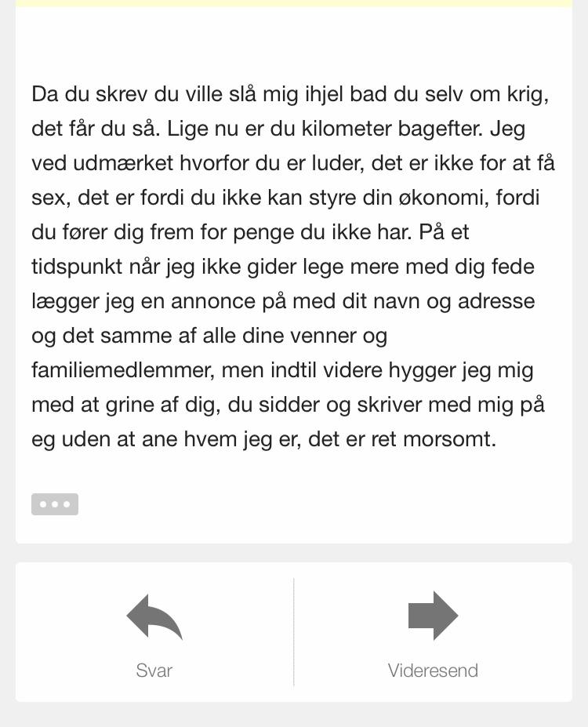Screen dimensions: 588x727
Task: Click the word "adresse" in the message
Action: pos(496,301)
